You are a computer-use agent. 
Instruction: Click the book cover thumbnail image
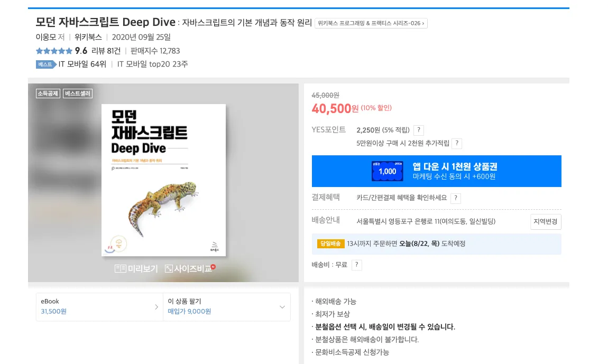(164, 180)
